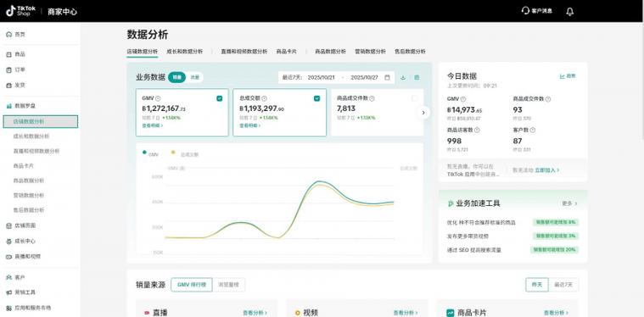The width and height of the screenshot is (644, 317).
Task: Toggle 总成交额 series in chart legend
Action: pos(185,154)
